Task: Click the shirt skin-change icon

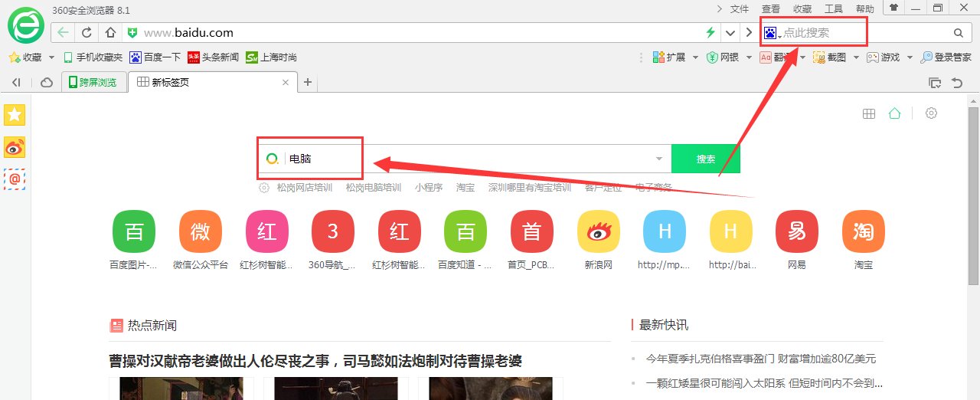Action: (893, 8)
